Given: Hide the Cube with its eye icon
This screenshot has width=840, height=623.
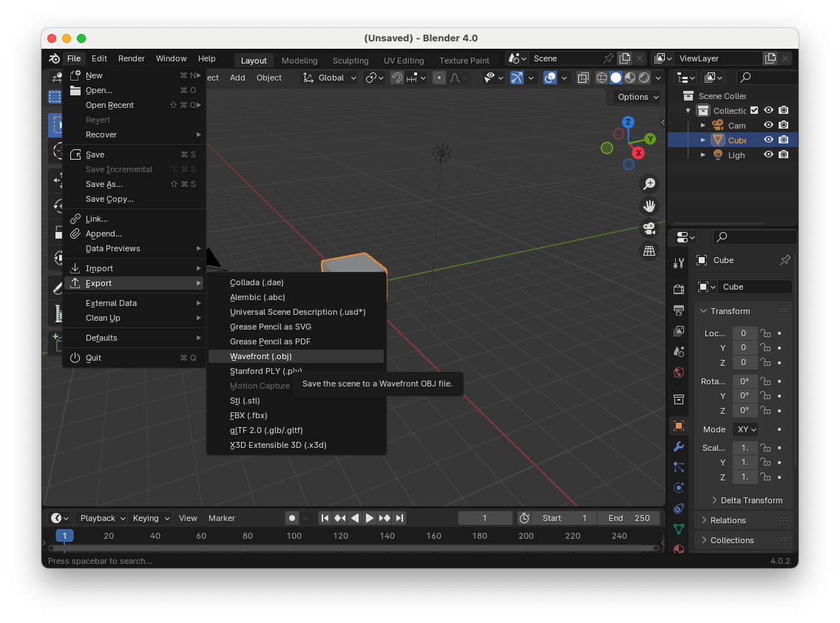Looking at the screenshot, I should coord(768,140).
